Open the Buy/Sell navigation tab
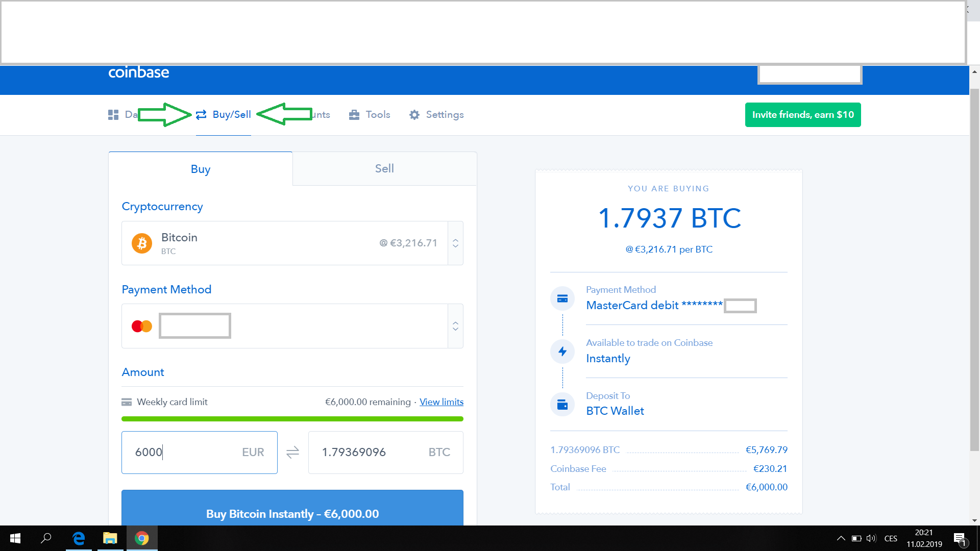Screen dimensions: 980x551 [224, 115]
